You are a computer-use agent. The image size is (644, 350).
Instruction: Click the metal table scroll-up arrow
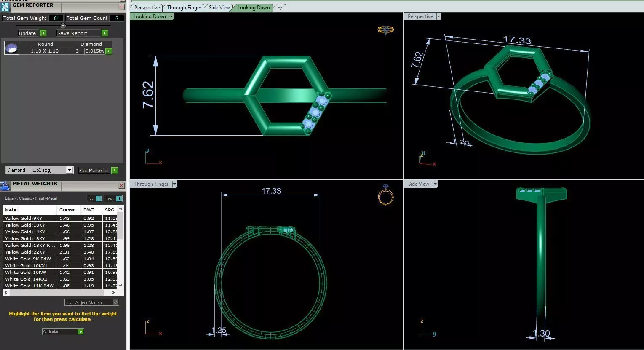pos(120,208)
